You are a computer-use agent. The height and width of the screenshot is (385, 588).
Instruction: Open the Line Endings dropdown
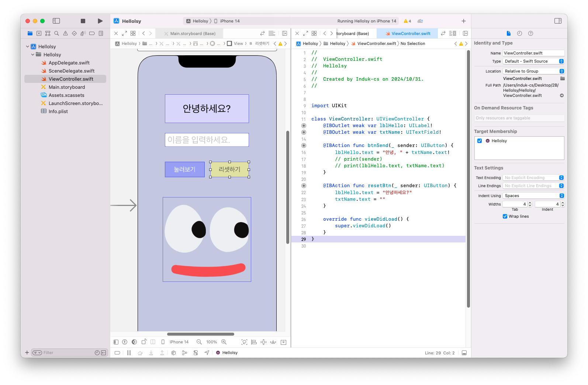click(x=533, y=186)
